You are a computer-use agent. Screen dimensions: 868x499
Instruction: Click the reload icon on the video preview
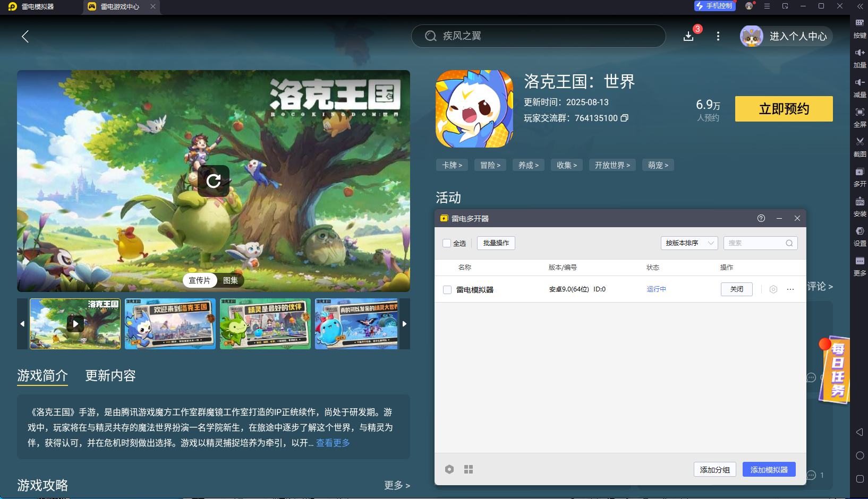click(214, 181)
